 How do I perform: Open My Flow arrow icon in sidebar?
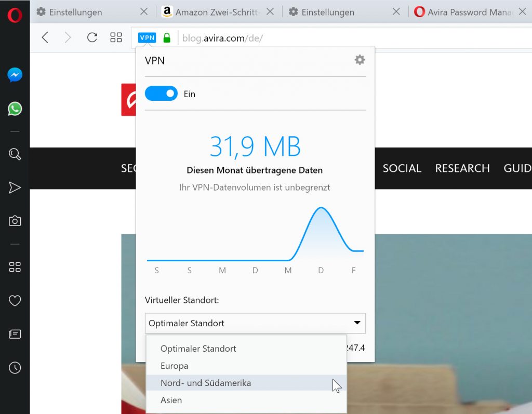(x=15, y=188)
